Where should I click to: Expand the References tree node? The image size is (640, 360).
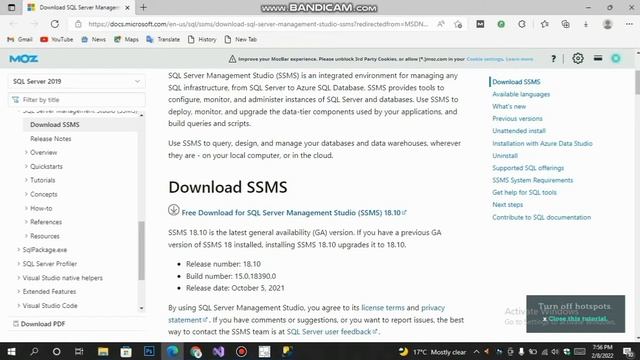[x=27, y=222]
